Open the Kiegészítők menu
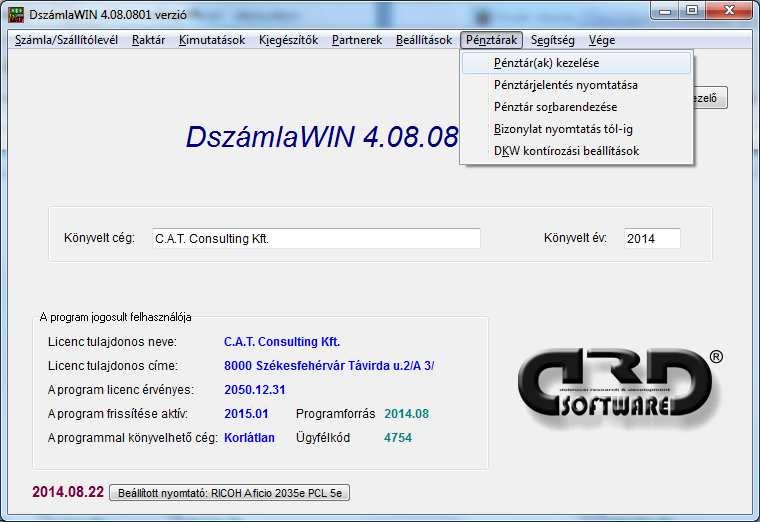Image resolution: width=760 pixels, height=522 pixels. pos(288,40)
